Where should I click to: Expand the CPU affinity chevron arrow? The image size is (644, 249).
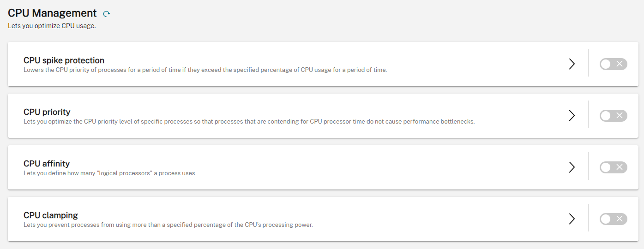(x=572, y=167)
